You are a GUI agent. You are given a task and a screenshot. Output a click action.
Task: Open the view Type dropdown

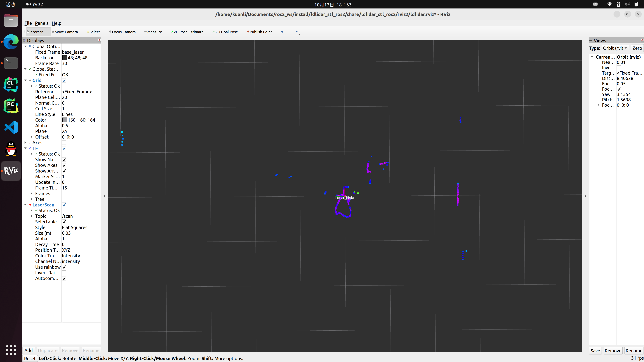tap(615, 48)
